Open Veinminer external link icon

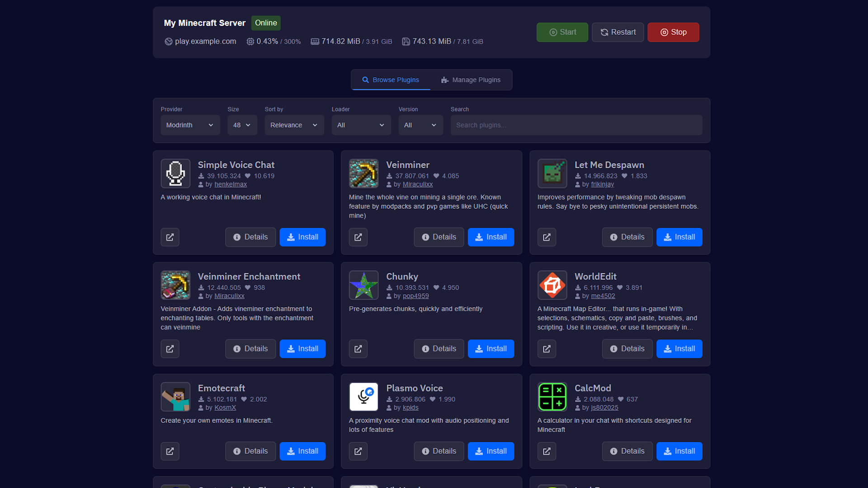pos(358,237)
